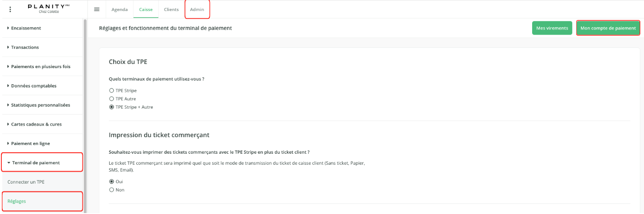Go to the Clients tab
Viewport: 644px width, 214px height.
click(171, 10)
